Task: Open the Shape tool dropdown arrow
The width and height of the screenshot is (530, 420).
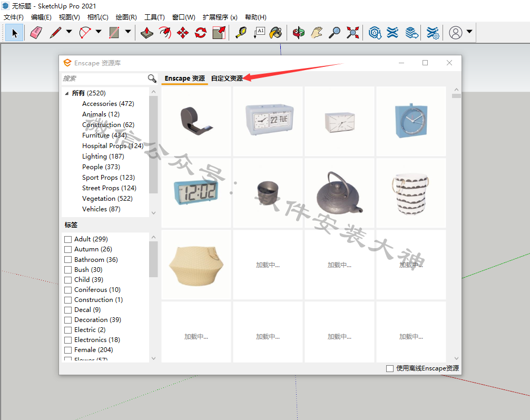Action: pos(128,32)
